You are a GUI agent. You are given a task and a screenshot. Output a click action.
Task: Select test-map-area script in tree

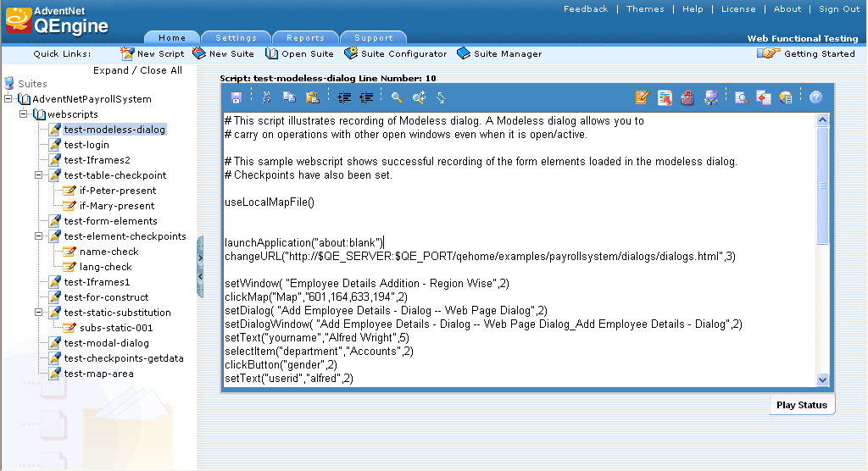click(x=98, y=374)
